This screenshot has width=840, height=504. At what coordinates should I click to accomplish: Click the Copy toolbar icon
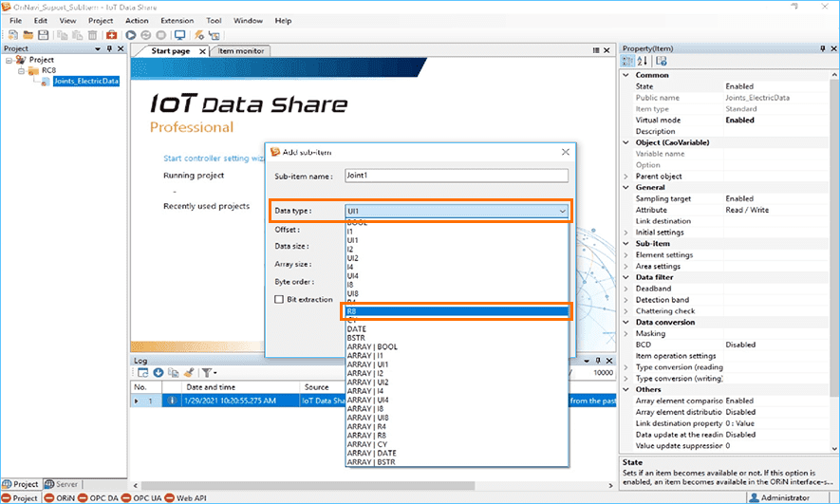62,35
